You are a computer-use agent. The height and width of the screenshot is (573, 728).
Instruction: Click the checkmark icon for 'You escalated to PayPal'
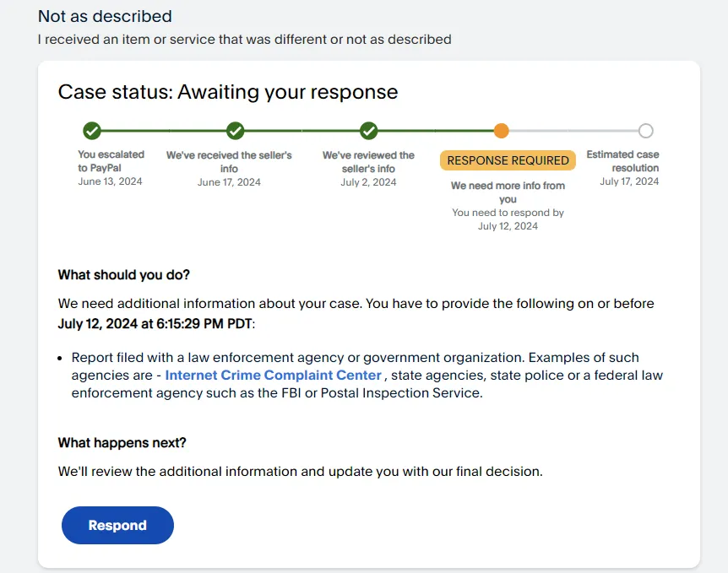pyautogui.click(x=92, y=131)
